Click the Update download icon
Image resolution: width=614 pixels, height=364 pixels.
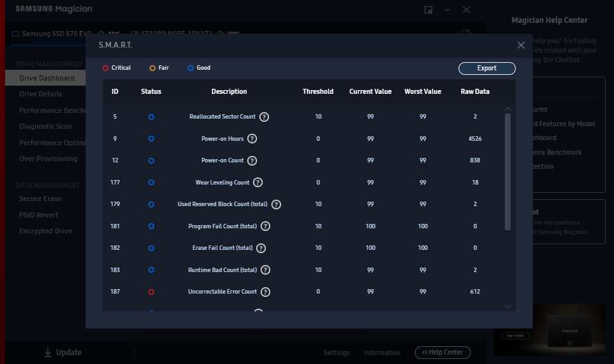click(x=48, y=352)
